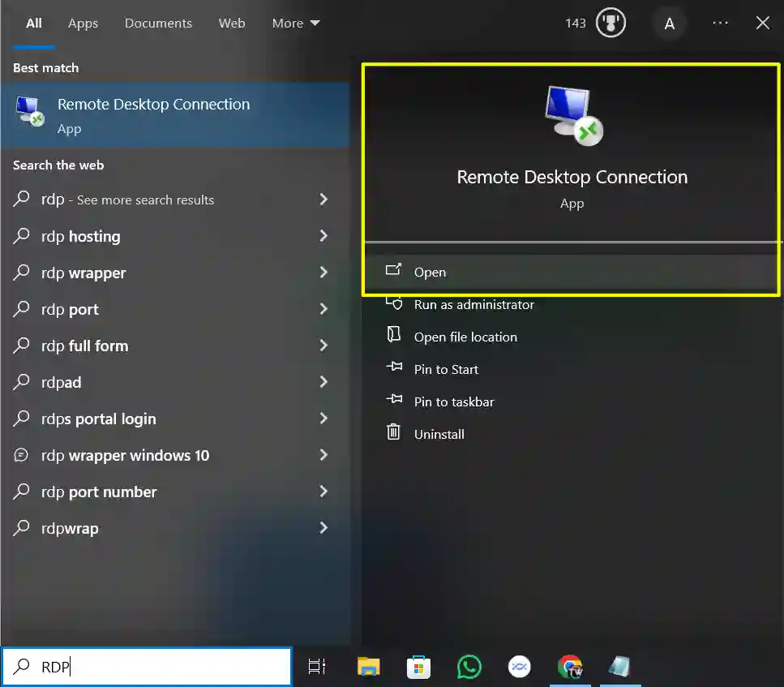Open the notepad-like app on the taskbar
This screenshot has height=687, width=784.
coord(620,667)
